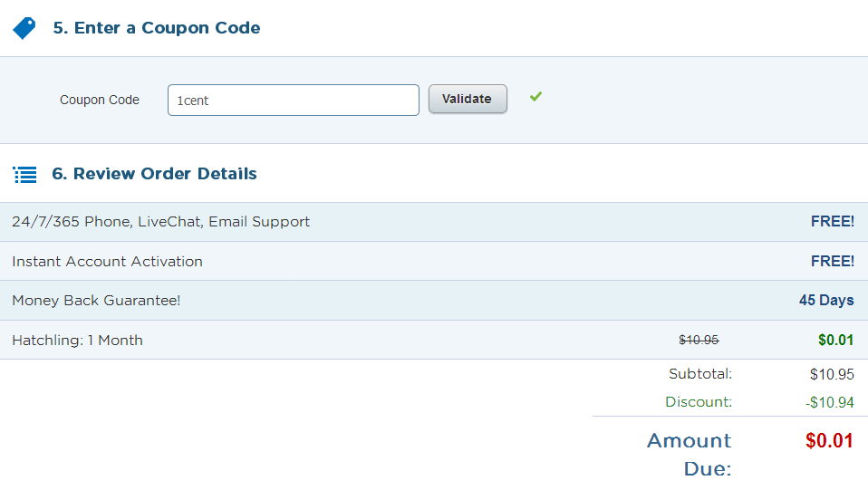This screenshot has height=490, width=868.
Task: Select the Instant Account Activation row
Action: point(108,262)
